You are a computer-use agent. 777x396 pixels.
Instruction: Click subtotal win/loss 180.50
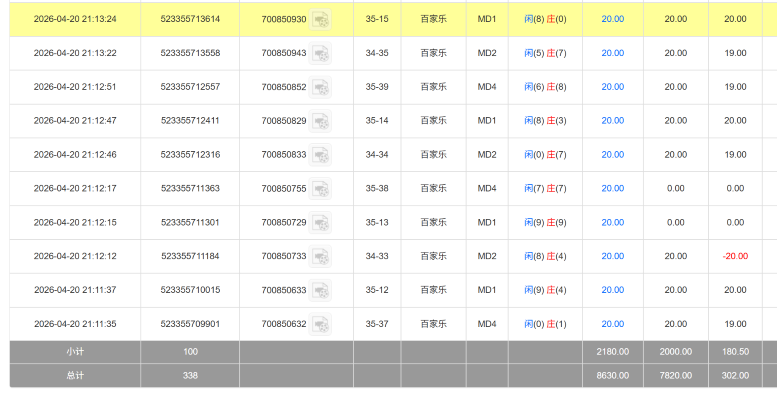pos(735,352)
